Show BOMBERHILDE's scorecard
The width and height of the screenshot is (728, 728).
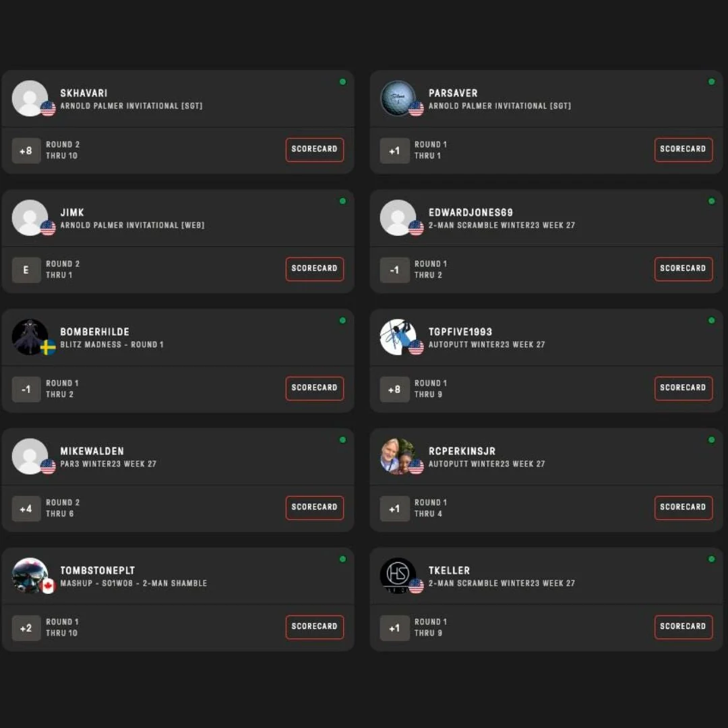pos(314,388)
